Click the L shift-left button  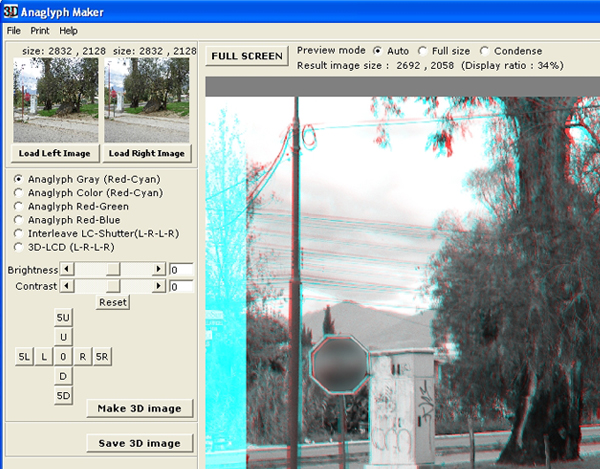click(44, 357)
